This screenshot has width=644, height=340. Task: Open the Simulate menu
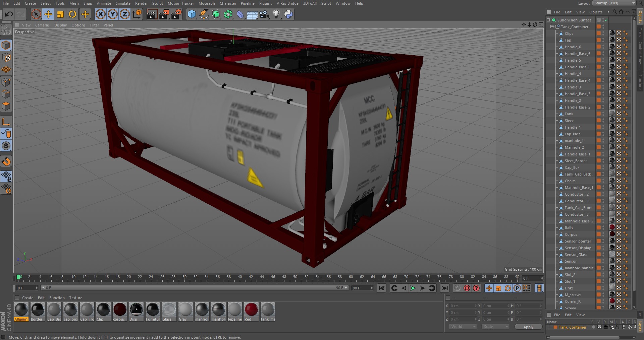pyautogui.click(x=123, y=3)
